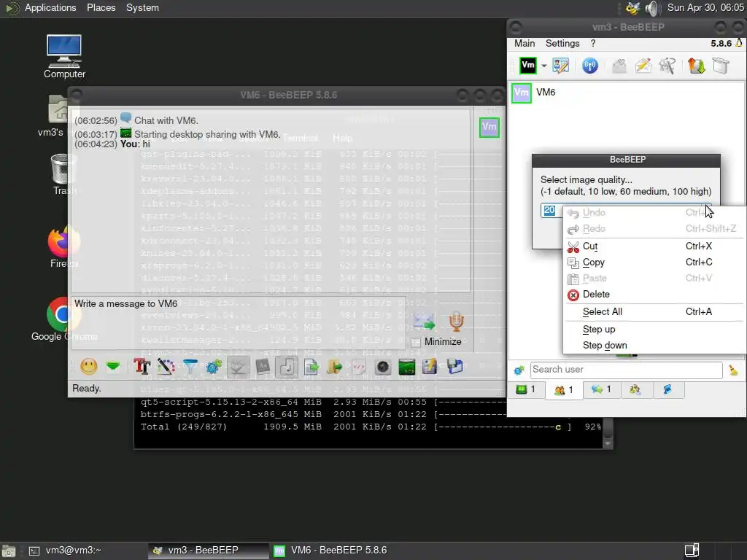Click the green desktop sharing monitor icon
747x560 pixels.
coord(406,367)
